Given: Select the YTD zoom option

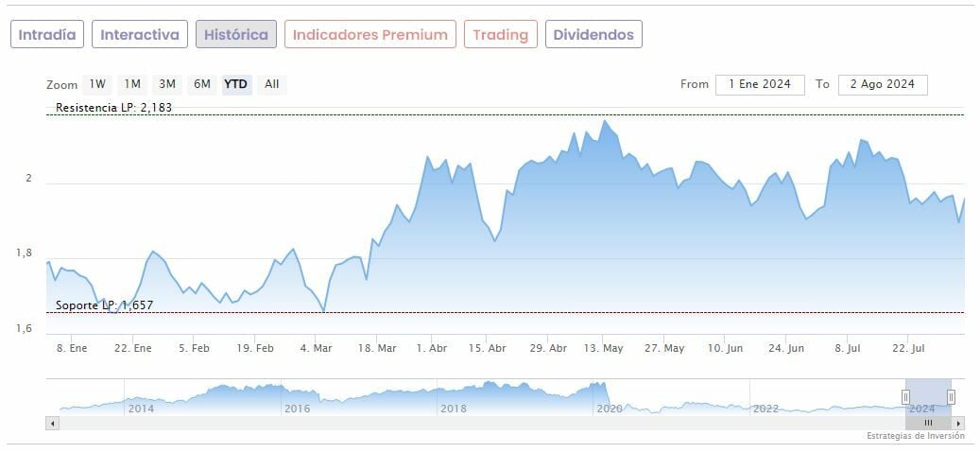Looking at the screenshot, I should point(235,84).
